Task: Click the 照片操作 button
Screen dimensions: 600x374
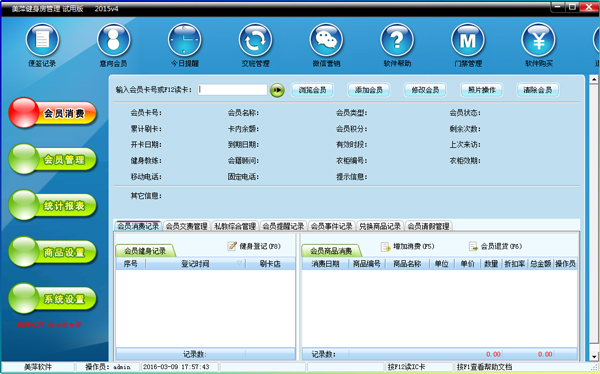Action: (x=481, y=90)
